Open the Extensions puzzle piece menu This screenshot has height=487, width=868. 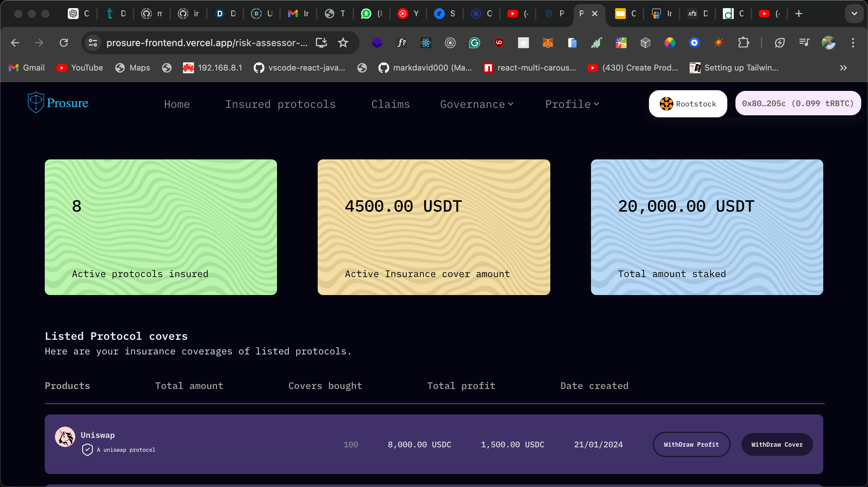743,43
